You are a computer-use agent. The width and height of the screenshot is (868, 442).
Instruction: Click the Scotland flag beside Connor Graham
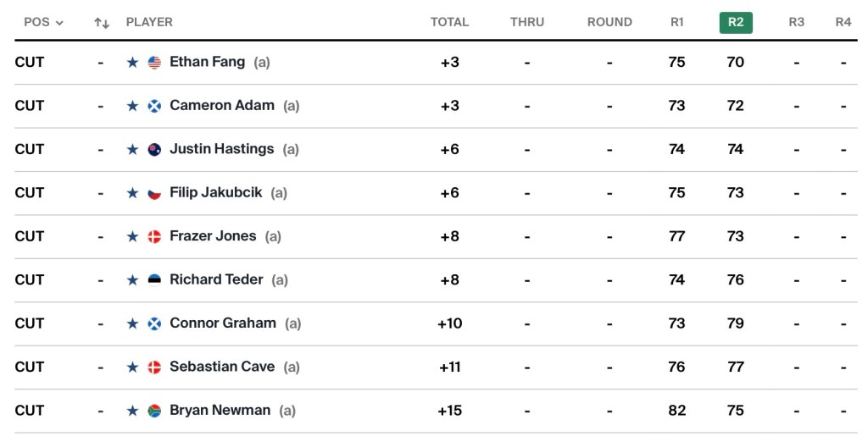point(154,323)
